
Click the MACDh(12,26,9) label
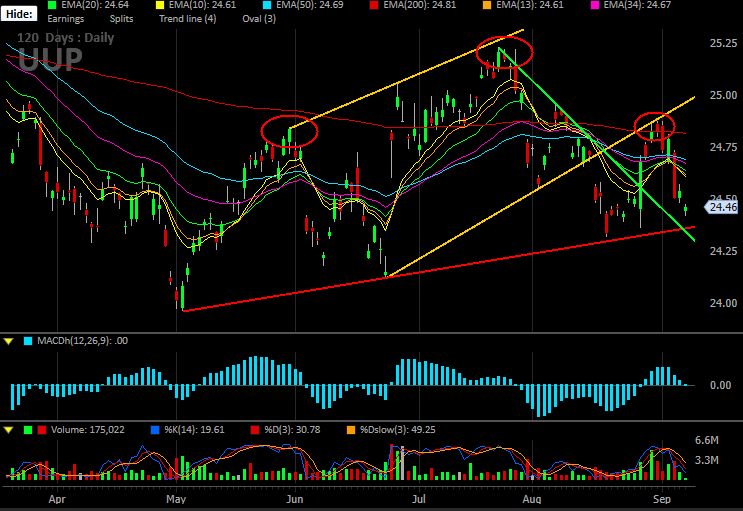(x=82, y=341)
